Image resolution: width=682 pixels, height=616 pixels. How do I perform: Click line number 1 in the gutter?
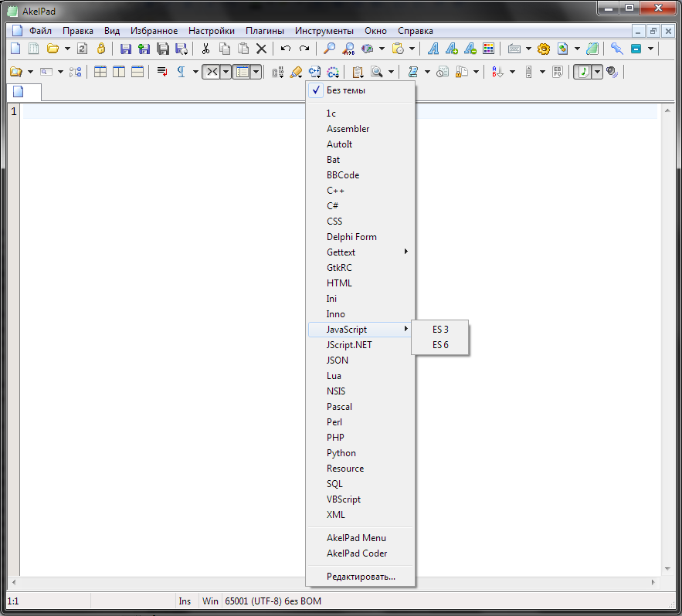coord(14,112)
